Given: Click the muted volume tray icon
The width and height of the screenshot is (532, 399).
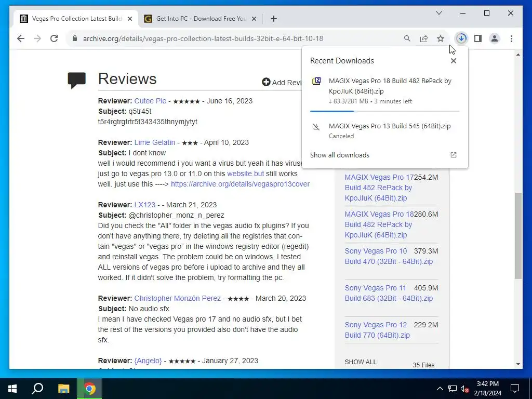Looking at the screenshot, I should [465, 389].
